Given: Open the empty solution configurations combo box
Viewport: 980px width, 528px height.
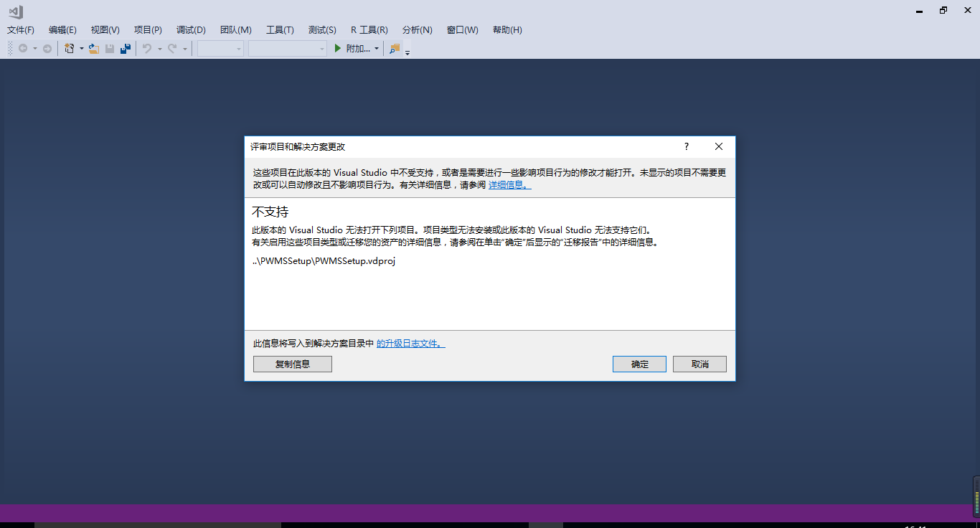Looking at the screenshot, I should (221, 49).
